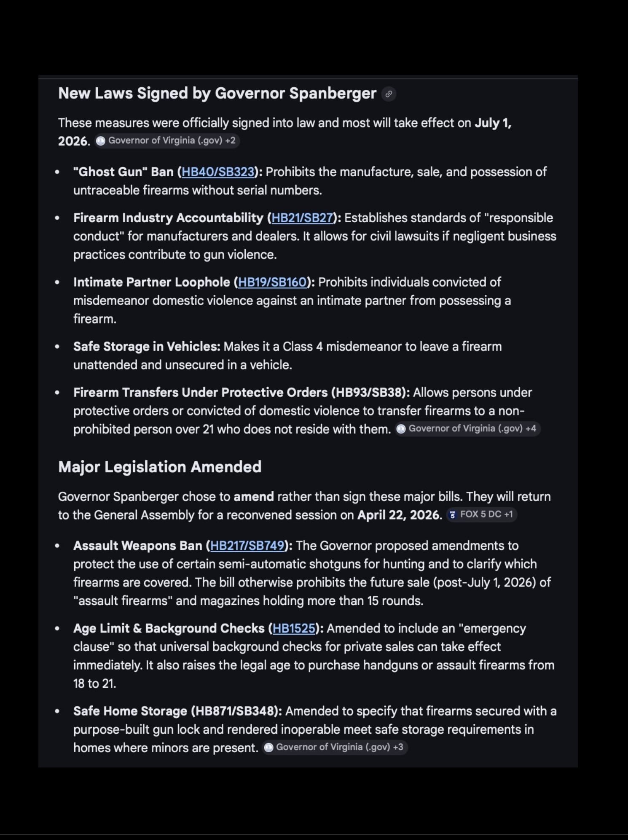Viewport: 628px width, 840px height.
Task: Open the HB1525 bill link
Action: 294,628
